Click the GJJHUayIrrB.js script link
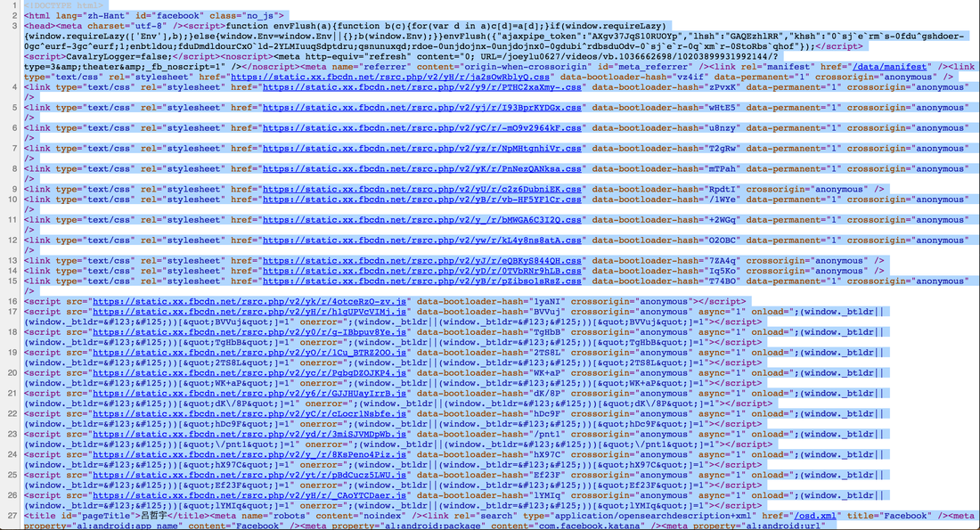 pos(249,393)
